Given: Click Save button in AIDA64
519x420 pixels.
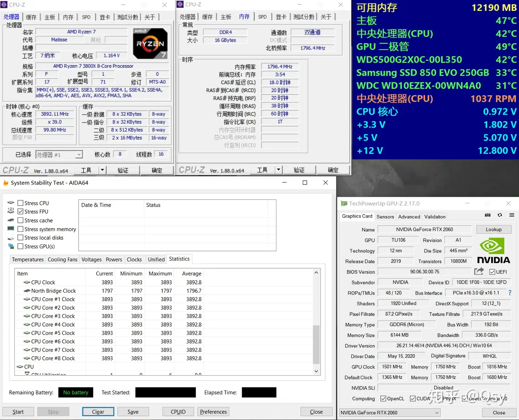Looking at the screenshot, I should coord(133,412).
